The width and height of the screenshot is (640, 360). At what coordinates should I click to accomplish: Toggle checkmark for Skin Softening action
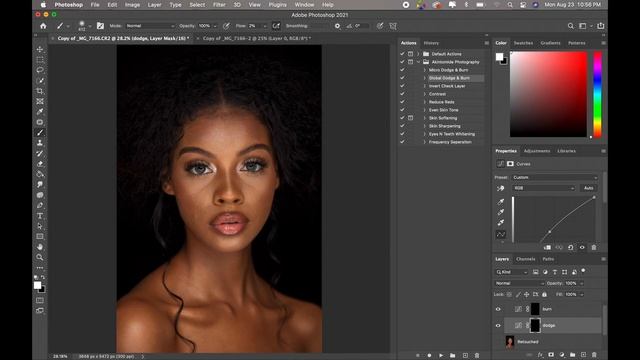402,118
